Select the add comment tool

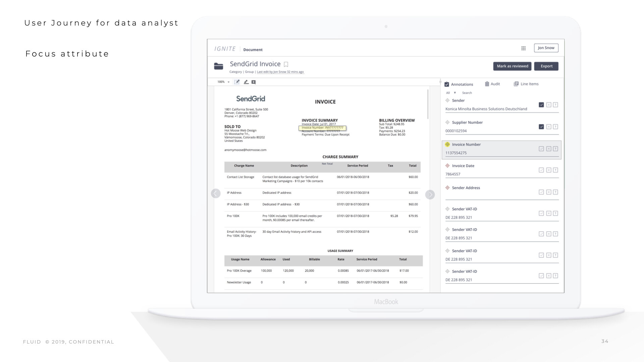tap(254, 82)
